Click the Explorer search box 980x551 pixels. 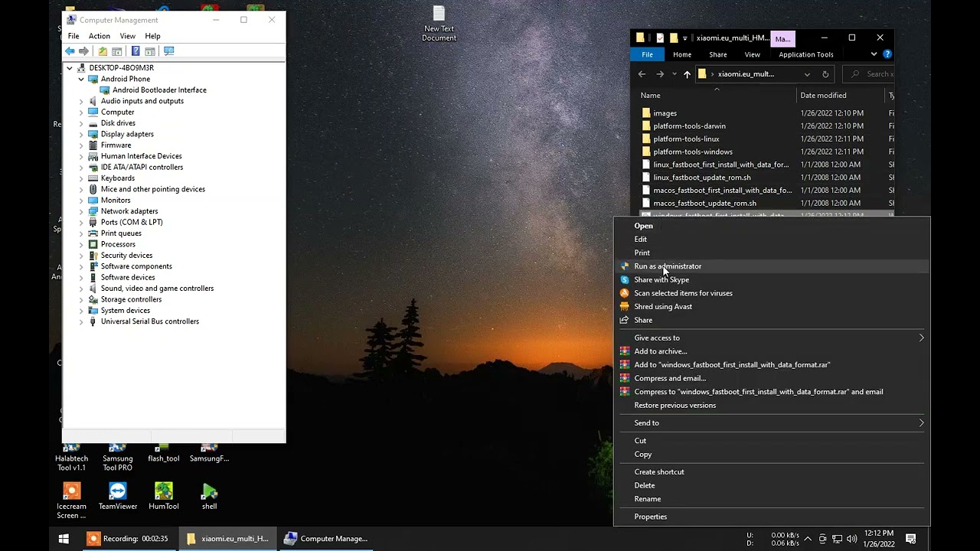click(x=869, y=74)
